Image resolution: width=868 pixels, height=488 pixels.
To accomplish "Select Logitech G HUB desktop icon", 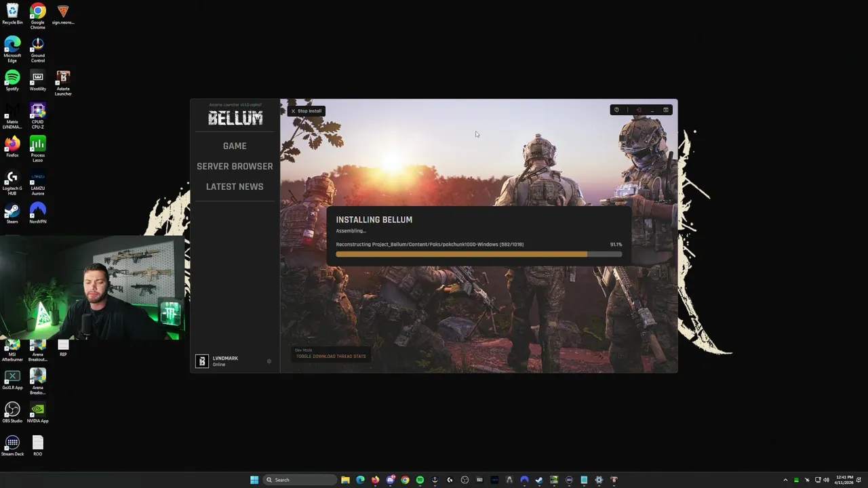I will point(12,183).
